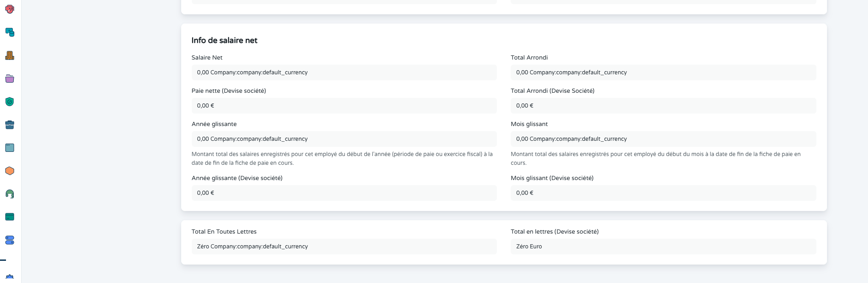Click the orange hexagon icon
868x283 pixels.
click(10, 171)
